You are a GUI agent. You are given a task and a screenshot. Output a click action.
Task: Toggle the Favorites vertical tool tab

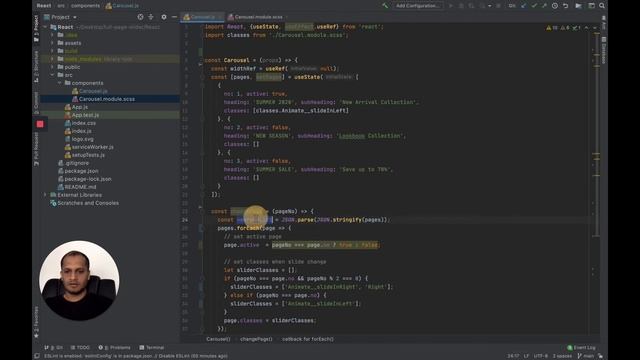(36, 322)
